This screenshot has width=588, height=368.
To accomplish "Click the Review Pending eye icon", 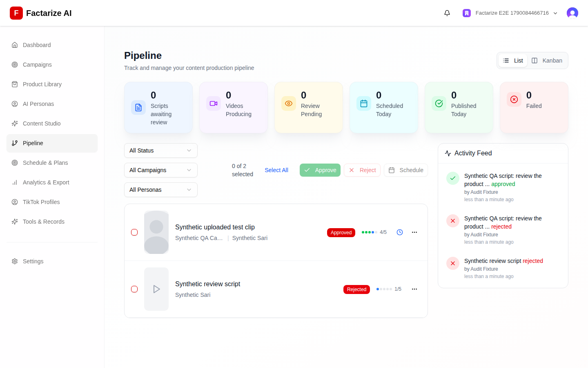I will tap(289, 103).
